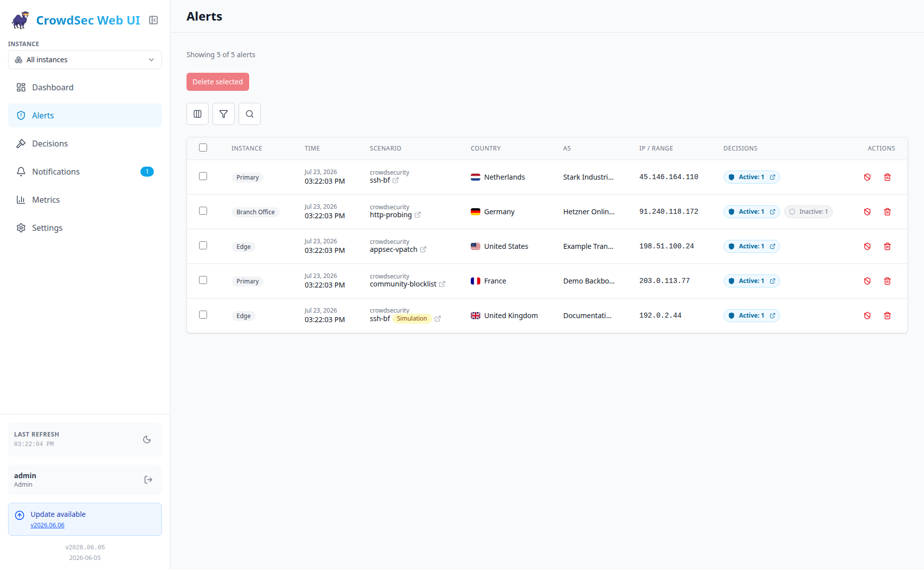Click the IP / RANGE column header
This screenshot has height=570, width=924.
click(656, 149)
